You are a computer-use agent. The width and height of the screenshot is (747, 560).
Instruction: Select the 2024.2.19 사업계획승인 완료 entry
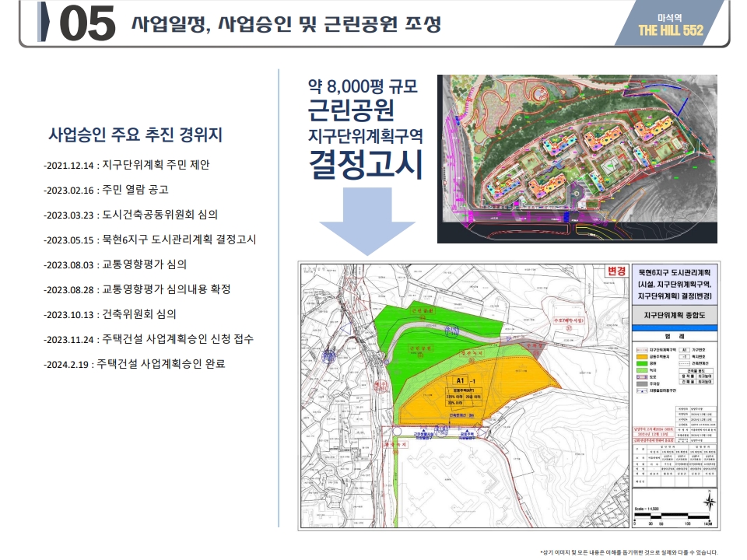pos(135,363)
